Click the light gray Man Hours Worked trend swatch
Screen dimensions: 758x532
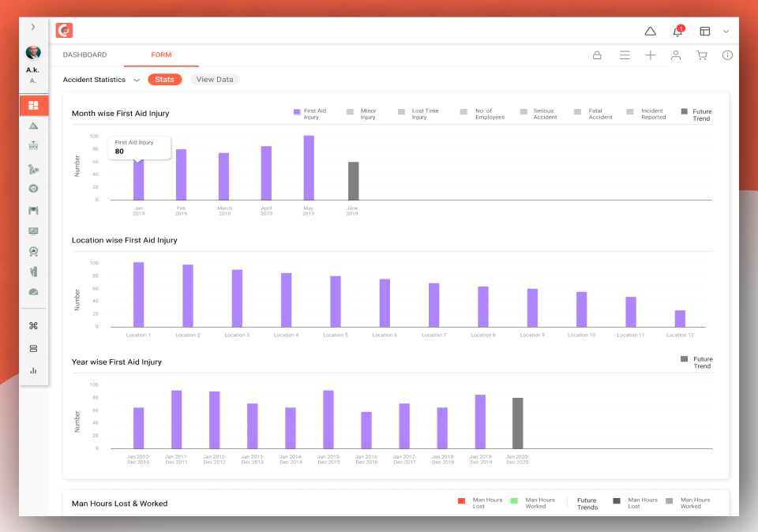[x=670, y=501]
